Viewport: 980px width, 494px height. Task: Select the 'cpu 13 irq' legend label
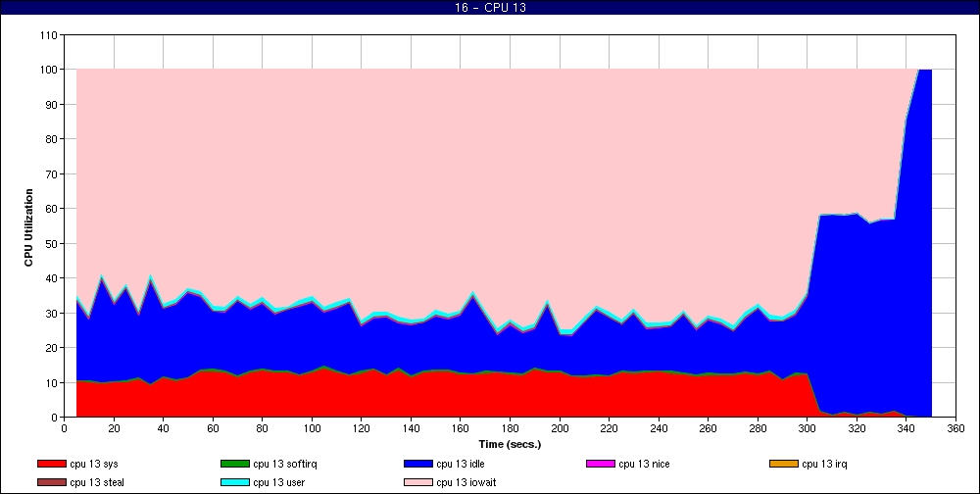click(824, 464)
